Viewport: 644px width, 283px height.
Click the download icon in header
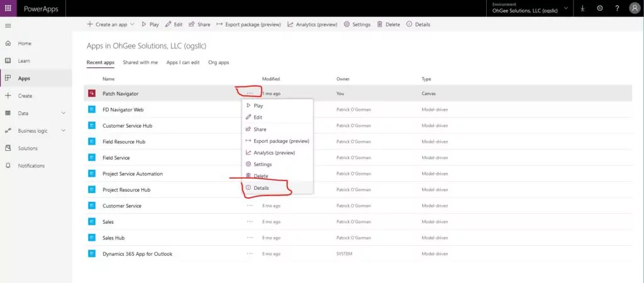[582, 8]
